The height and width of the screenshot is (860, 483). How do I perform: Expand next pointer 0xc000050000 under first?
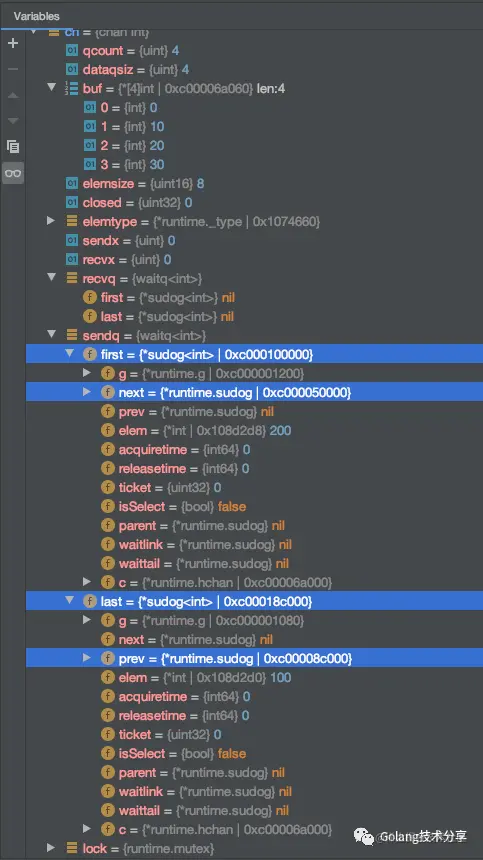(x=87, y=392)
